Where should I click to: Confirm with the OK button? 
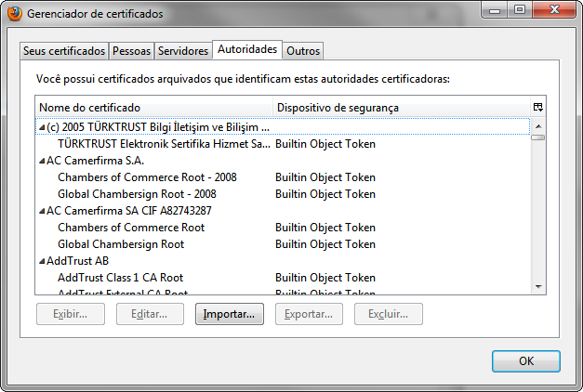tap(525, 361)
